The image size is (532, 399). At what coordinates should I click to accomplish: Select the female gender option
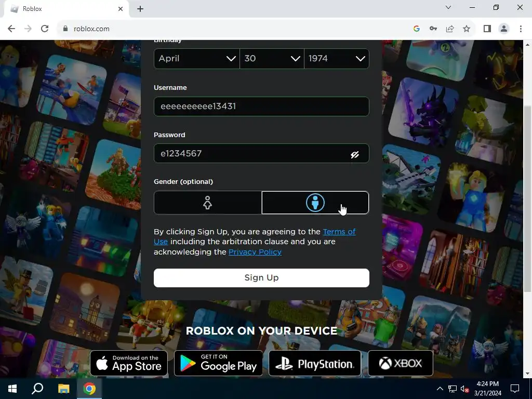[x=208, y=203]
